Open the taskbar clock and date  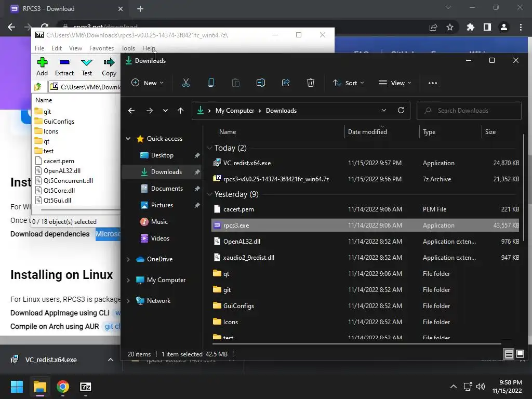[x=507, y=387]
